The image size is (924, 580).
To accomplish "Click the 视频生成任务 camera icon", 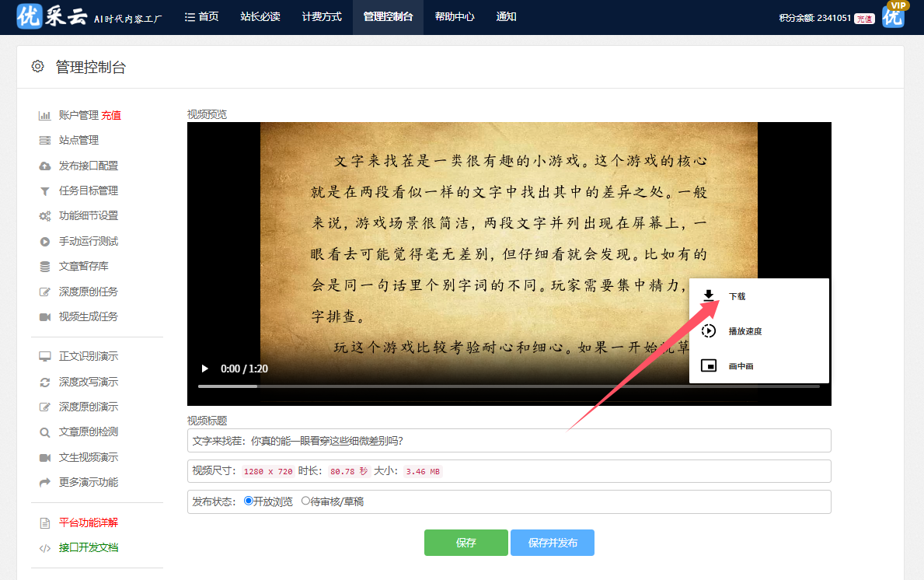I will 44,317.
